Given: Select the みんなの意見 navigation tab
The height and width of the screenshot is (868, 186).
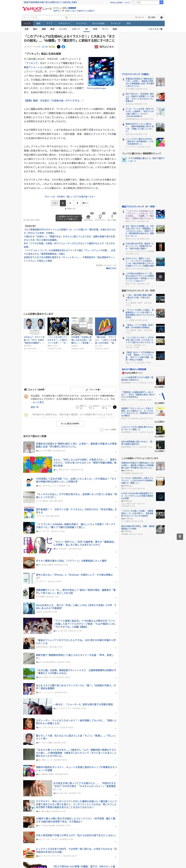Looking at the screenshot, I should pyautogui.click(x=99, y=24).
